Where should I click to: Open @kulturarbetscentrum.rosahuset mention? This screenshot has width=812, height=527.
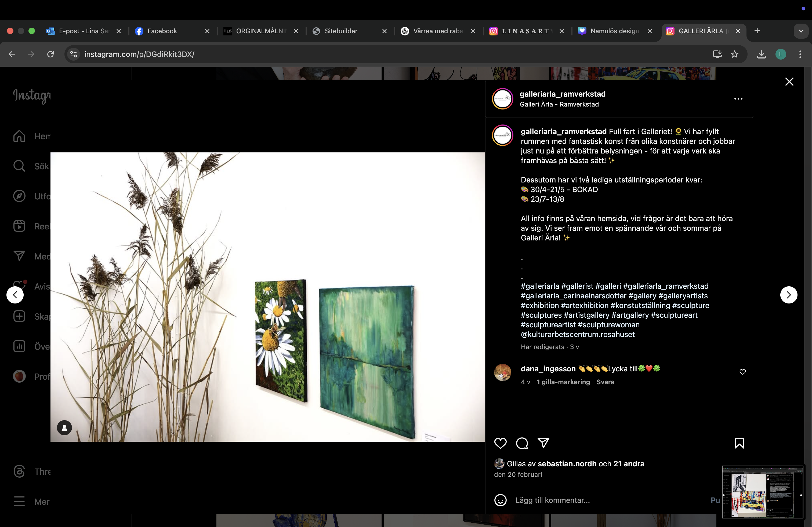click(578, 334)
